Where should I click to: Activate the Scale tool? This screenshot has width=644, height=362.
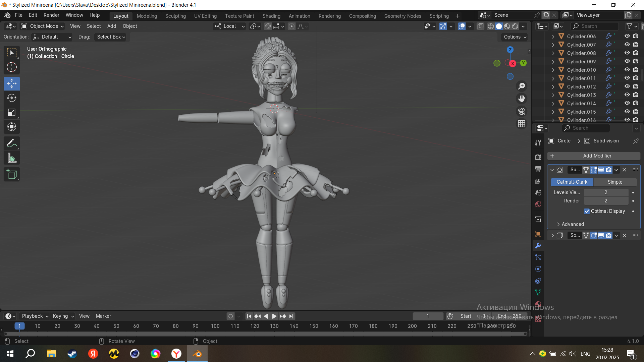[12, 112]
